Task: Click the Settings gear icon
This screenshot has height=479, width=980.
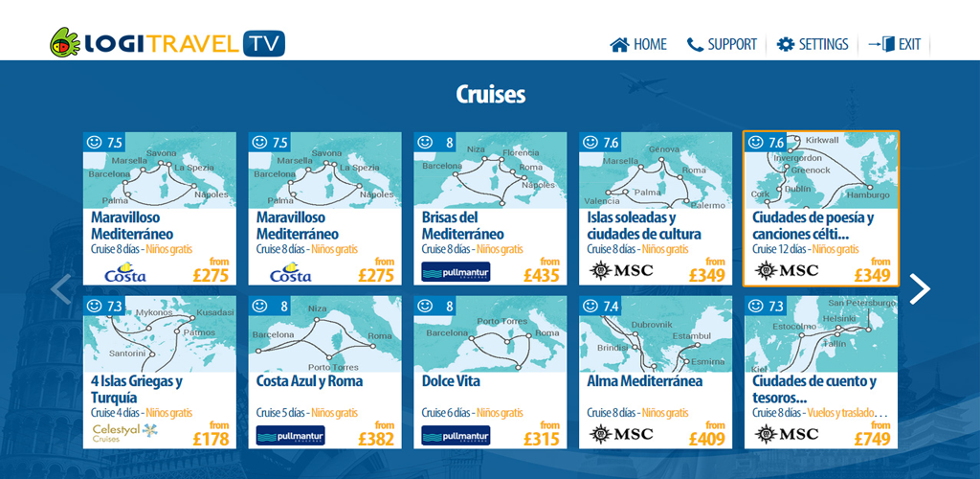Action: (x=786, y=45)
